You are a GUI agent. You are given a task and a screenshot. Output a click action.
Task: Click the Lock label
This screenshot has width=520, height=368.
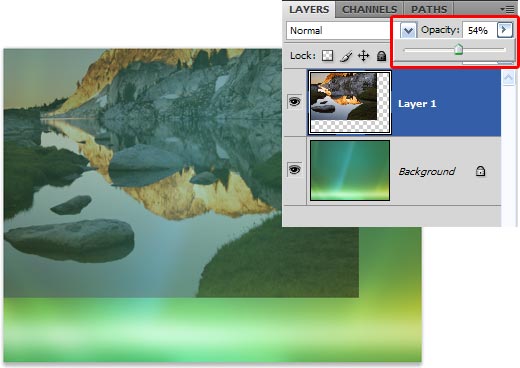click(302, 55)
